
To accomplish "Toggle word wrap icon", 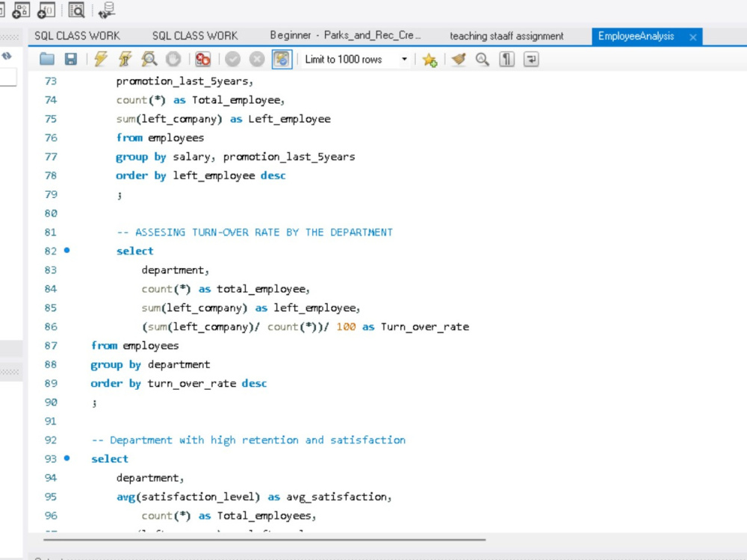I will coord(530,59).
